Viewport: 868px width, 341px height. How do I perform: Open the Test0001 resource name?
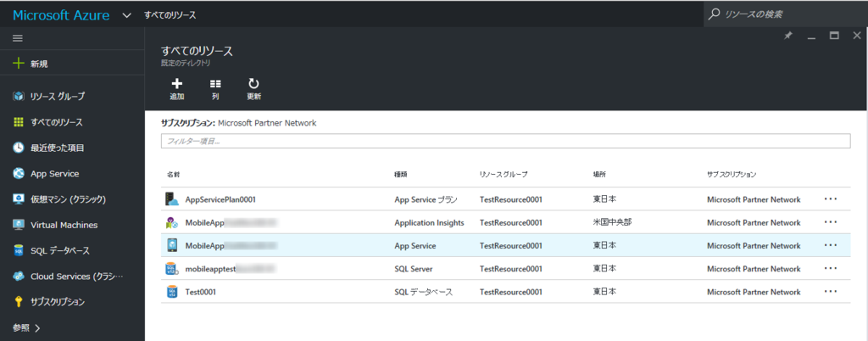coord(200,292)
